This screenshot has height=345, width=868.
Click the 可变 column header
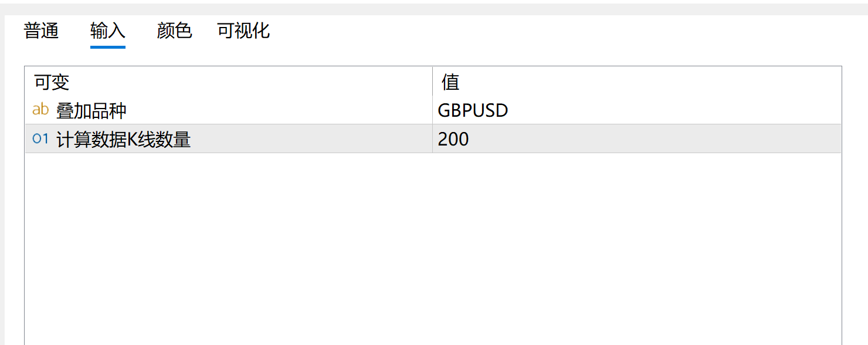click(x=52, y=82)
